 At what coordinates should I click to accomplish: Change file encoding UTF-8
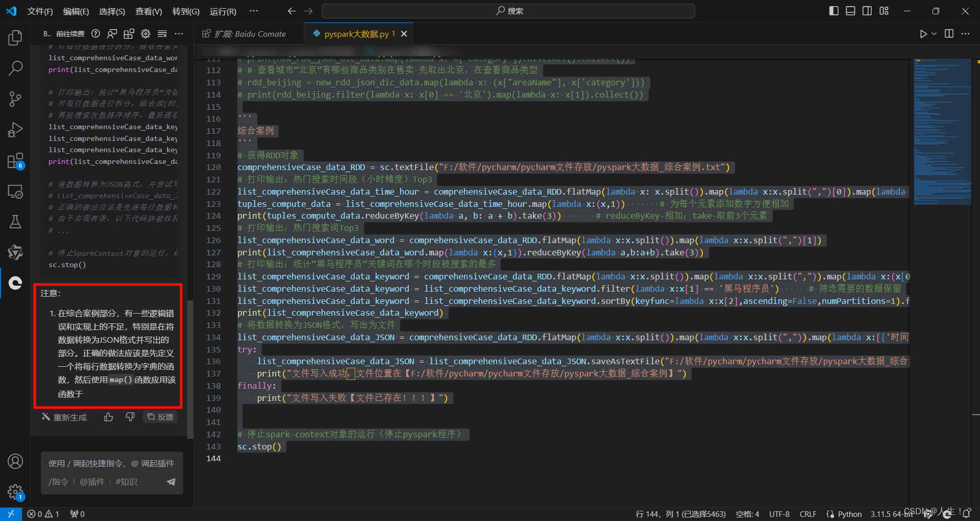pos(779,514)
